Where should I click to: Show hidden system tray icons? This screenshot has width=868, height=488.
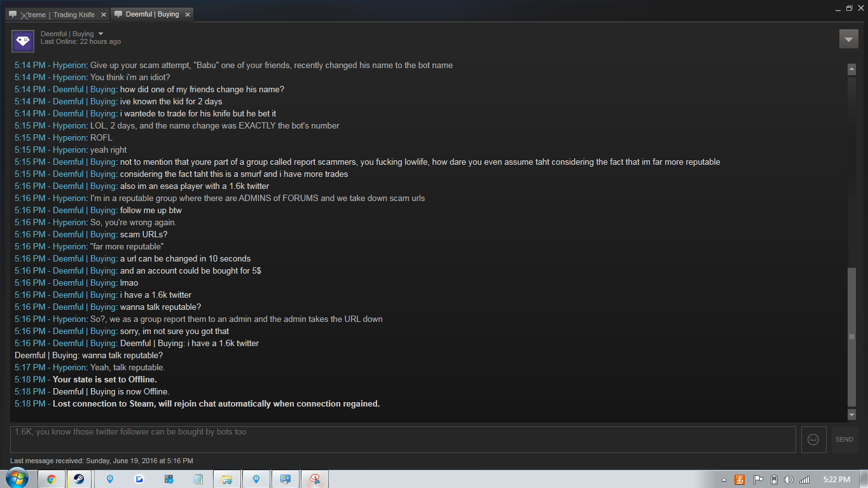[x=724, y=480]
